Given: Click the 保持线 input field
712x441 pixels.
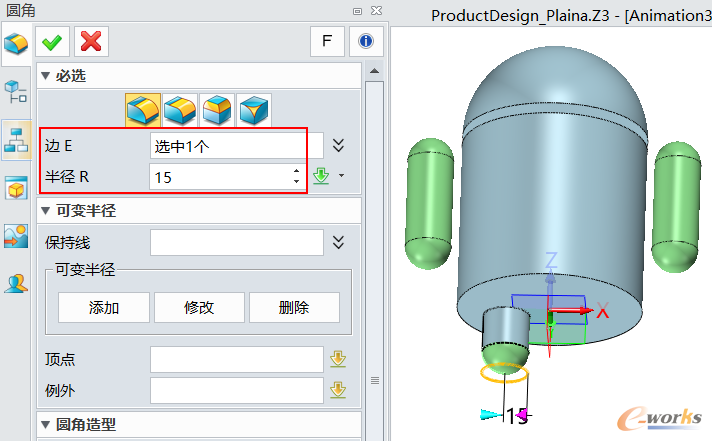Looking at the screenshot, I should pos(237,243).
